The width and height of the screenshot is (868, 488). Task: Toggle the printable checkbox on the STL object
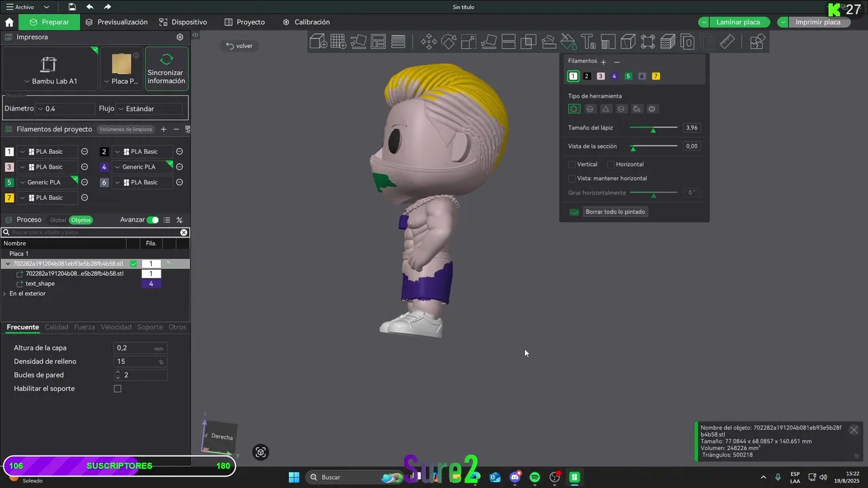134,264
